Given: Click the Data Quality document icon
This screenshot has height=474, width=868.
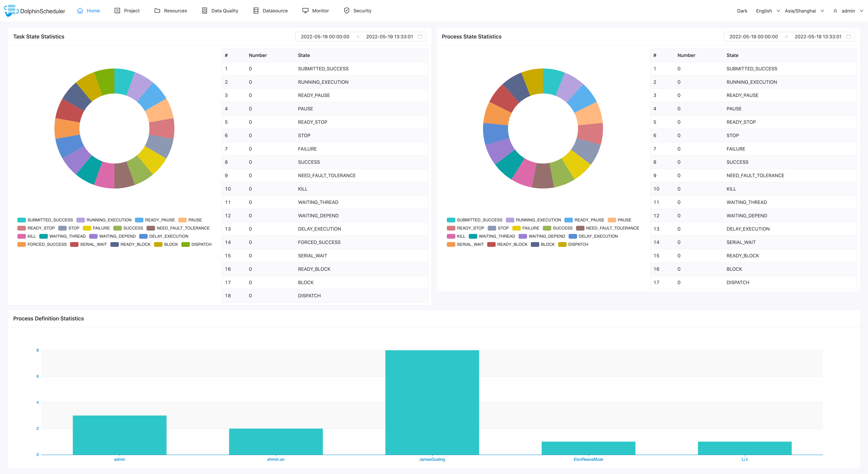Looking at the screenshot, I should [x=204, y=11].
